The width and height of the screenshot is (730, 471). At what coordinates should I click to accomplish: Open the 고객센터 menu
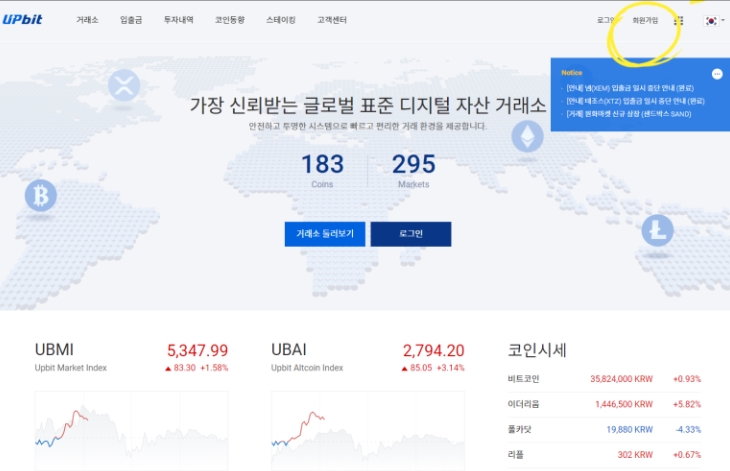pyautogui.click(x=332, y=20)
